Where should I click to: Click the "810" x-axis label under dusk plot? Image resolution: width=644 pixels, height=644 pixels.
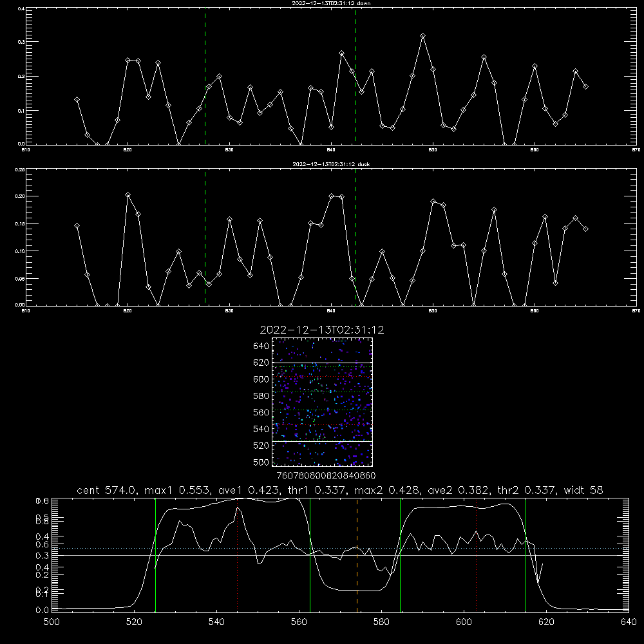[x=26, y=310]
